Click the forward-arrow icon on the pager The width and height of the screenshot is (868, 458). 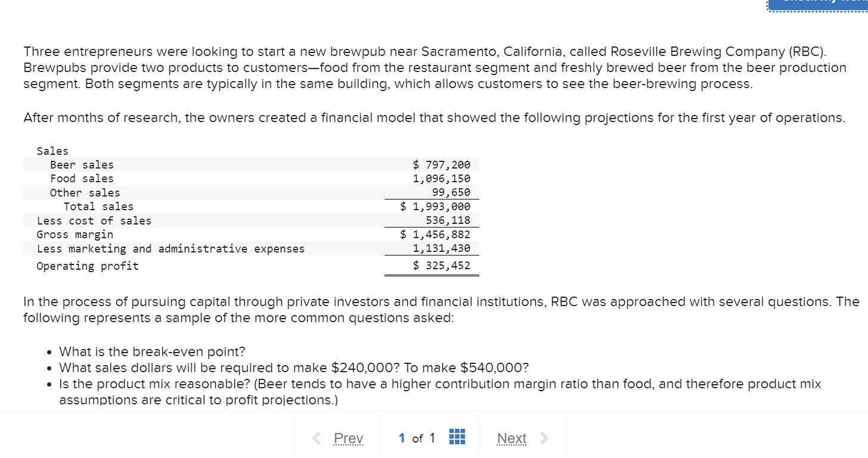point(543,438)
